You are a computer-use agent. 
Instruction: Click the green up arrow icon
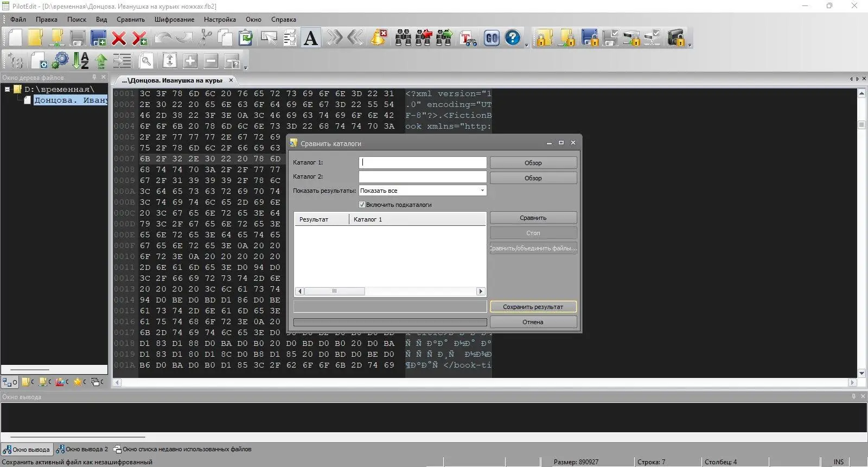click(101, 60)
